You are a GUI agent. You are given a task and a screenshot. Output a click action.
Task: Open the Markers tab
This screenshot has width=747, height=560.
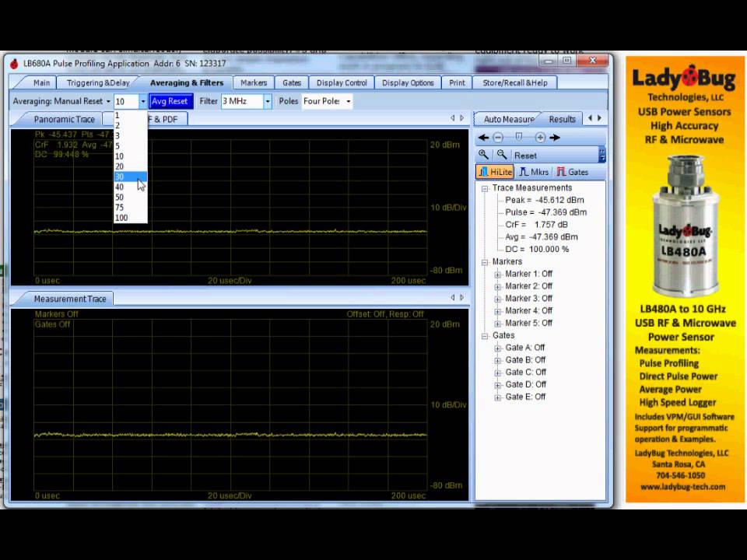tap(254, 83)
